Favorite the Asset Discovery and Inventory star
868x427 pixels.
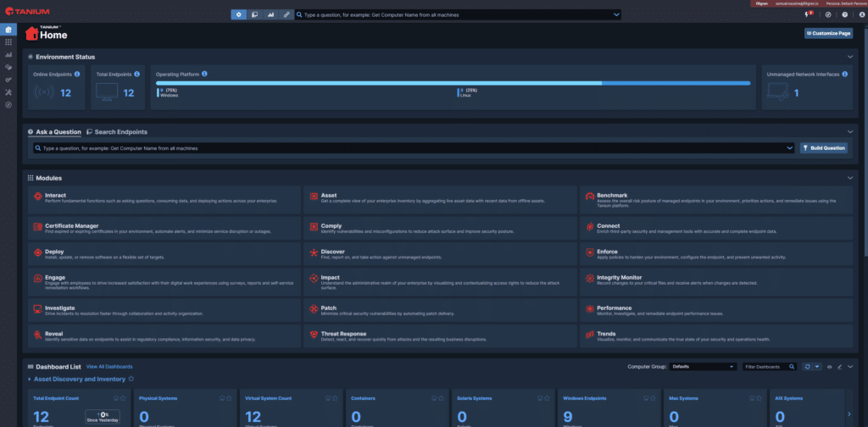click(x=131, y=380)
